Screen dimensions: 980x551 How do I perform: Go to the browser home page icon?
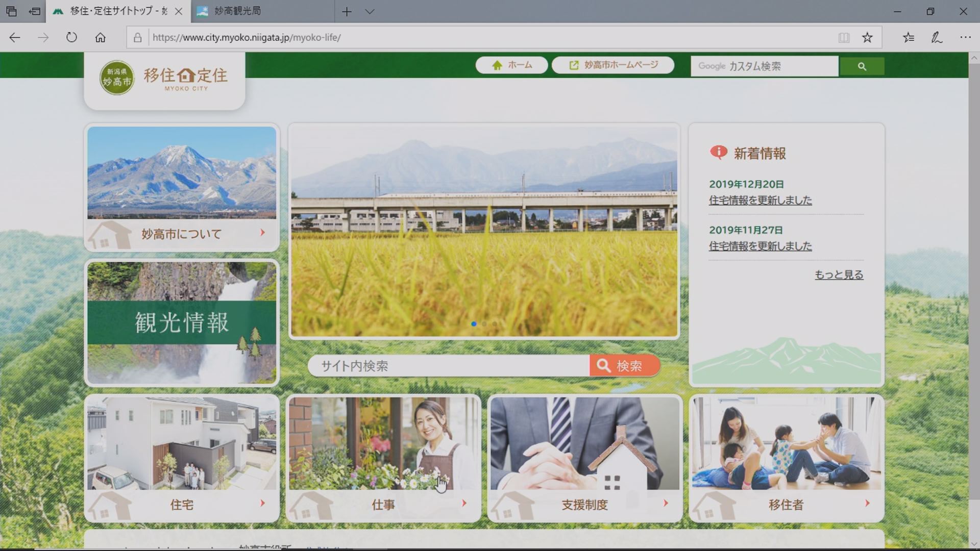pos(101,37)
